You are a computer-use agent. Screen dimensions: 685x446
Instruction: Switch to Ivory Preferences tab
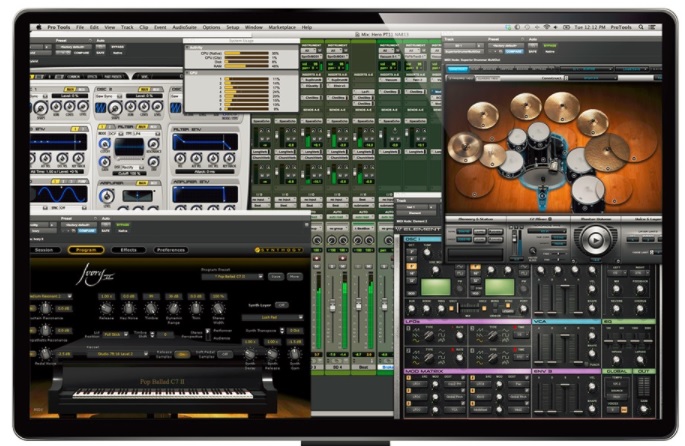[x=171, y=250]
